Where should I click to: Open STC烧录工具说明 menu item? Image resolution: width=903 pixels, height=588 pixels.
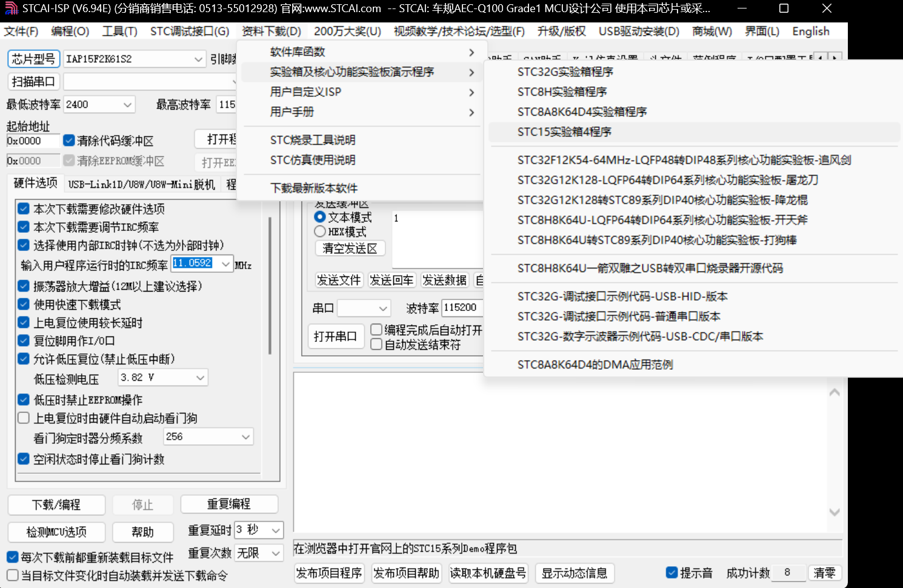coord(361,140)
